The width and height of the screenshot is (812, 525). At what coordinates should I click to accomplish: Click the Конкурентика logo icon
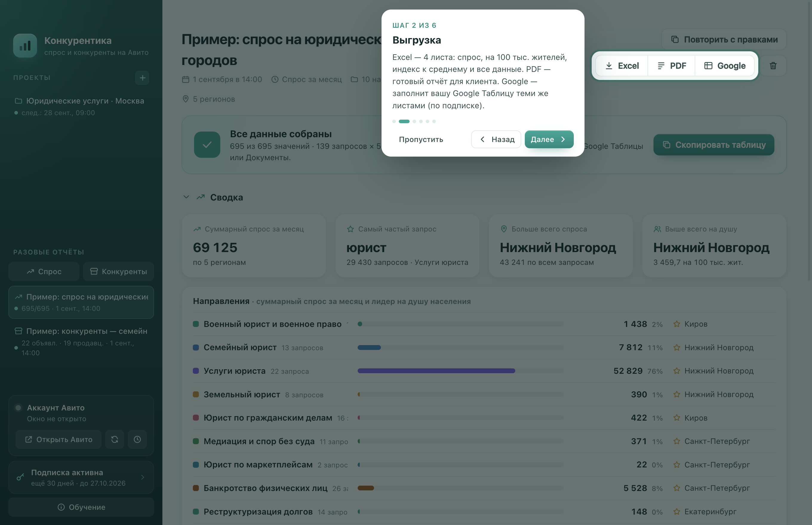[x=25, y=46]
